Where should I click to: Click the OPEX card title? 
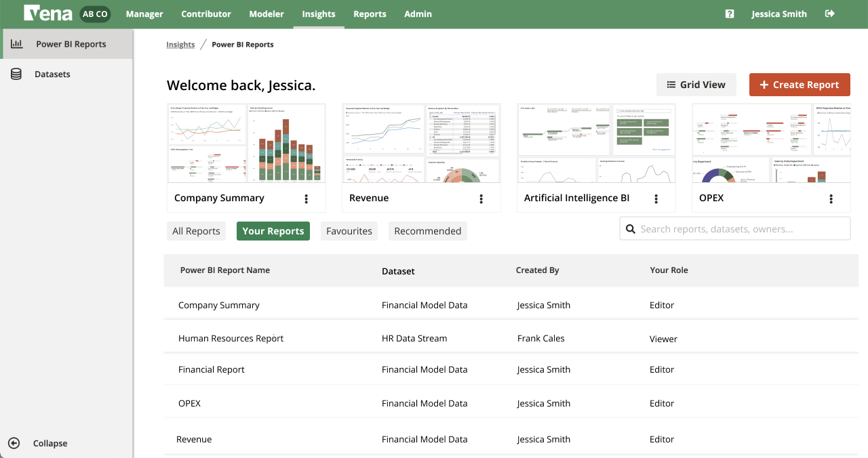711,198
